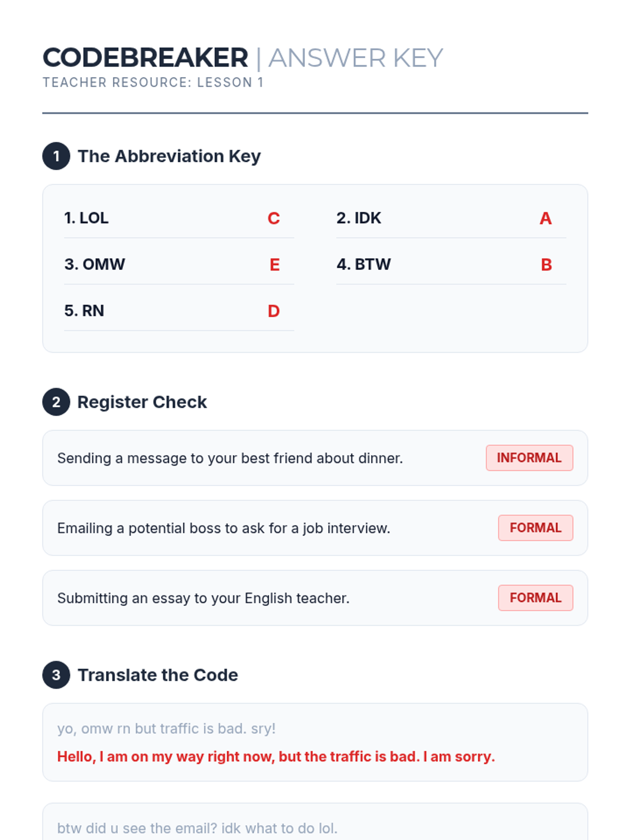630x840 pixels.
Task: Click the gray 'yo, omw rn' message
Action: point(166,729)
